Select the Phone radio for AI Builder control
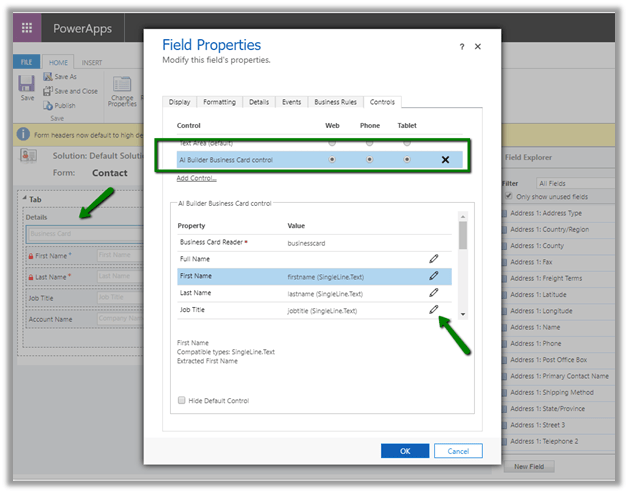Screen dimensions: 628x493 pos(369,159)
